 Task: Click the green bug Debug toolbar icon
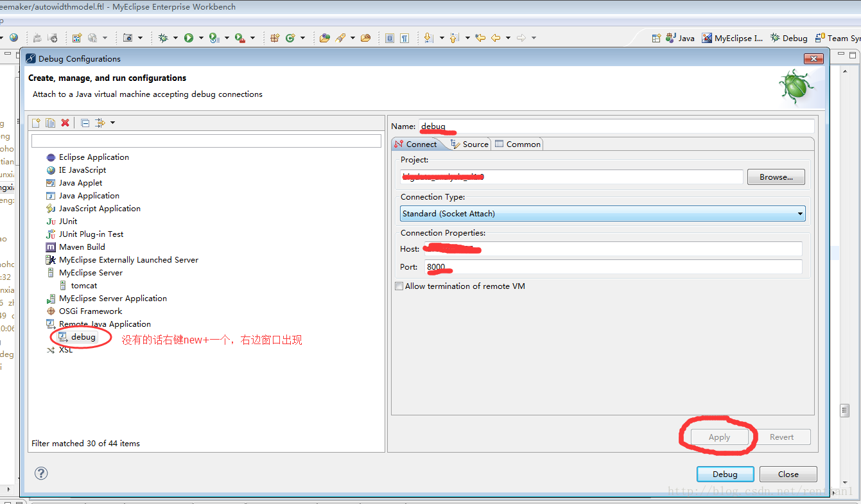coord(163,38)
